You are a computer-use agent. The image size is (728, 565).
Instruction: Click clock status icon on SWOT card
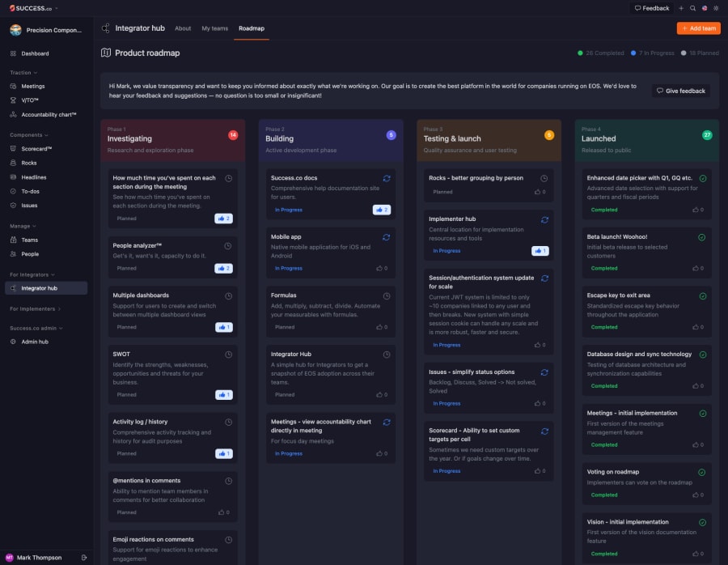tap(228, 355)
